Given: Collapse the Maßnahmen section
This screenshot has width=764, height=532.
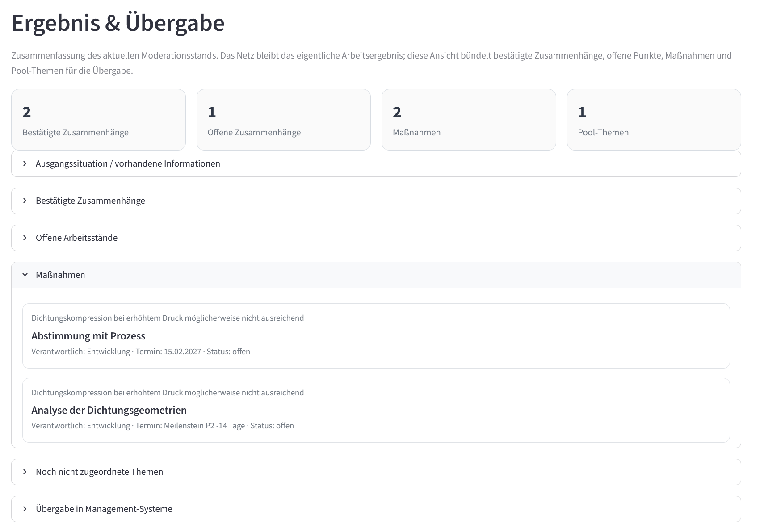Looking at the screenshot, I should pyautogui.click(x=376, y=275).
